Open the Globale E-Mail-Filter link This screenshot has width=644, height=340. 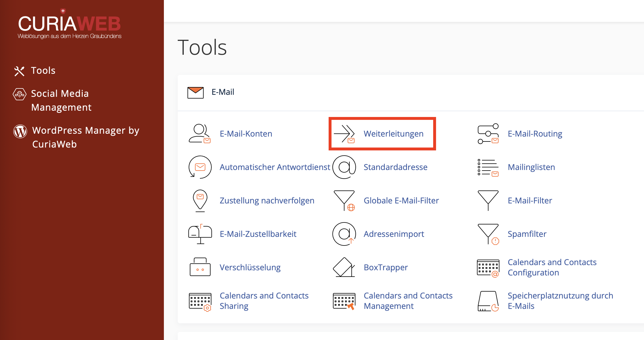401,201
